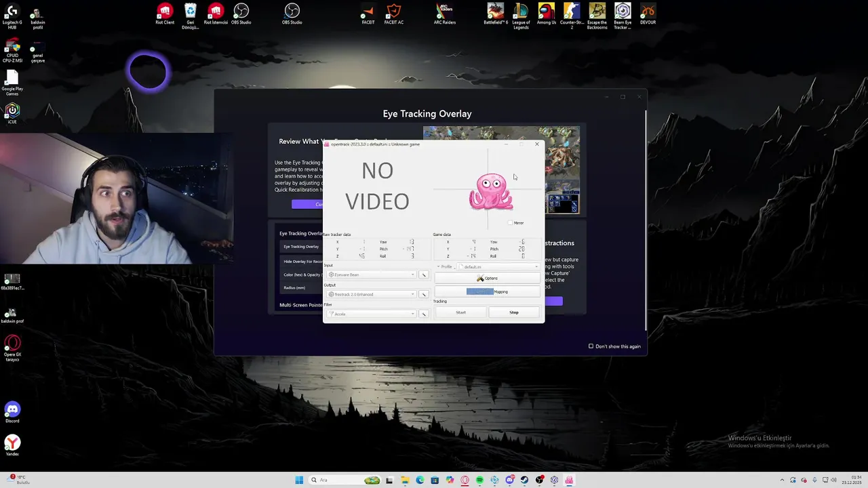Viewport: 868px width, 488px height.
Task: Open the Windows Start menu
Action: [299, 480]
